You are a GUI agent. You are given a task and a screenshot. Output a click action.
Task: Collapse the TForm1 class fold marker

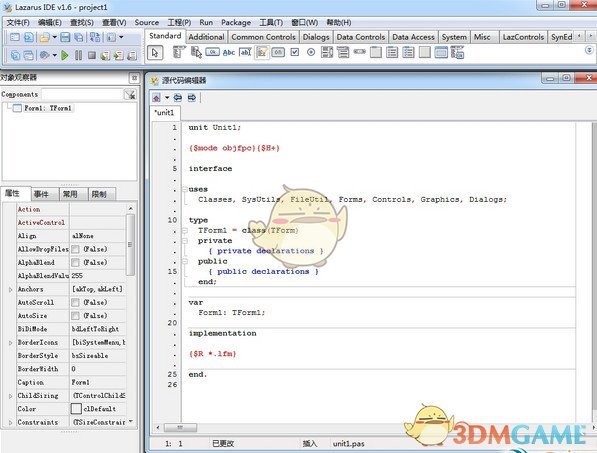tap(185, 230)
